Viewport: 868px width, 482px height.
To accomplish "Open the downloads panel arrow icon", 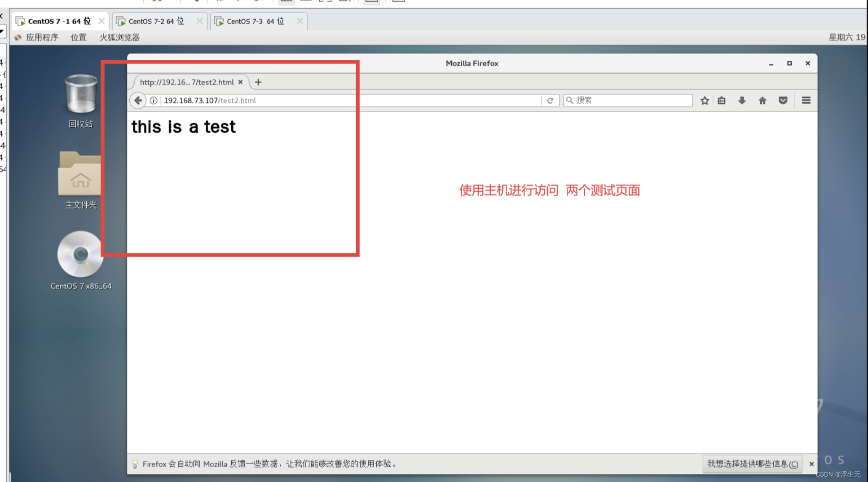I will coord(741,100).
